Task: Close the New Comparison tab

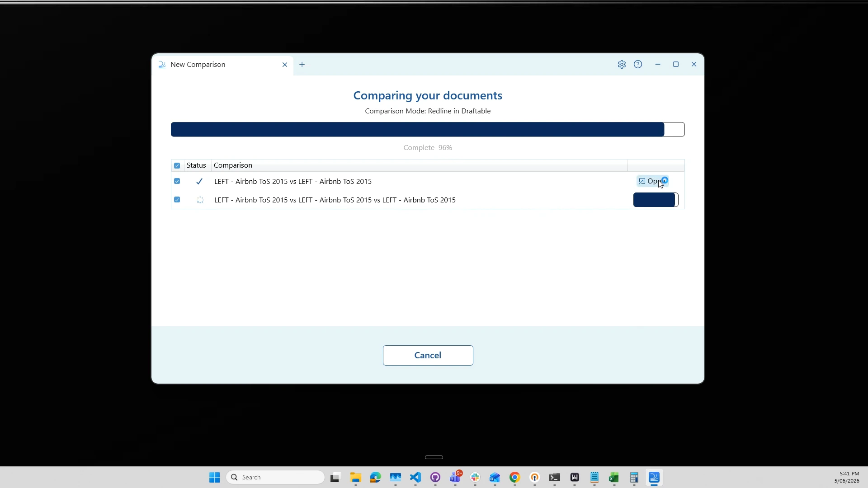Action: coord(285,65)
